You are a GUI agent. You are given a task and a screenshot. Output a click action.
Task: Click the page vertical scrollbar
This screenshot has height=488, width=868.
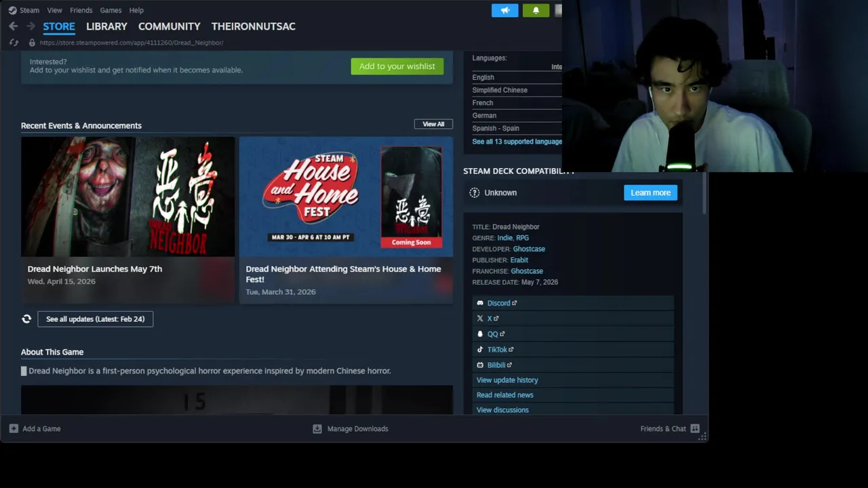click(x=705, y=193)
